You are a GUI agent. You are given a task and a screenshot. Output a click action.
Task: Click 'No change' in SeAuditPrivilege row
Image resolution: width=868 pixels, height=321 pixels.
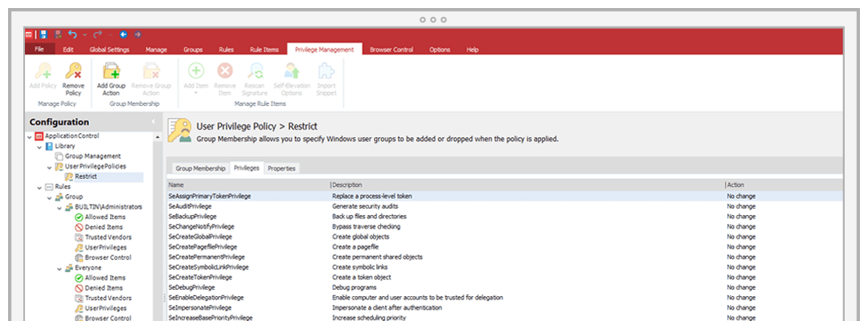(x=741, y=206)
